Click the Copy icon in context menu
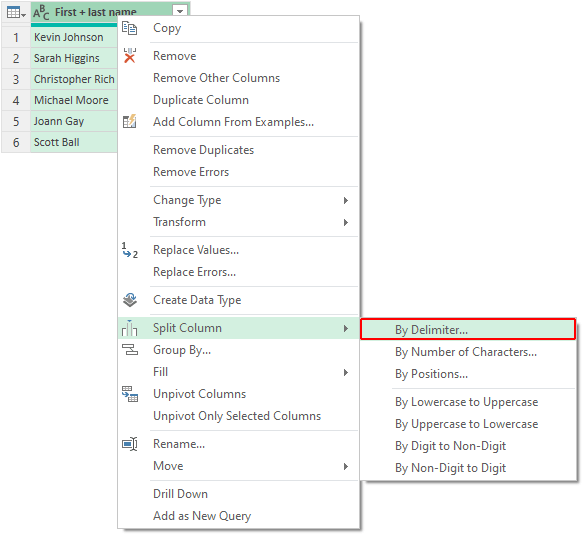The width and height of the screenshot is (585, 537). [129, 28]
